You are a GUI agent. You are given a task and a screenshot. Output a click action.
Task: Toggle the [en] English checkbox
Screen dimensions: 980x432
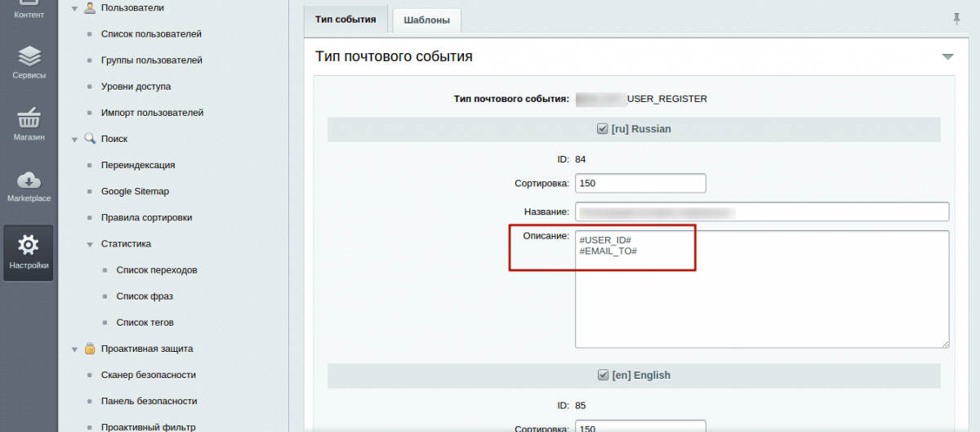[x=603, y=375]
